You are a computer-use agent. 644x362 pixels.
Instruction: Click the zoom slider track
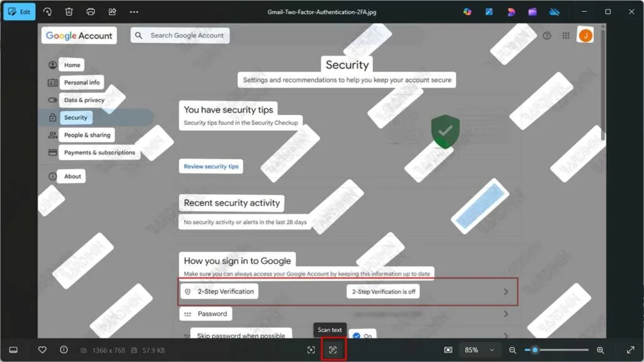point(557,350)
